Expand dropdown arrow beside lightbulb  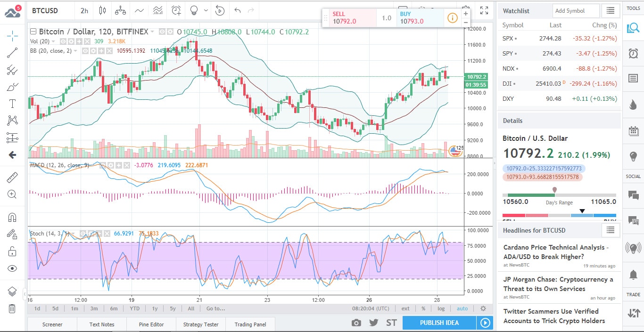(x=206, y=10)
